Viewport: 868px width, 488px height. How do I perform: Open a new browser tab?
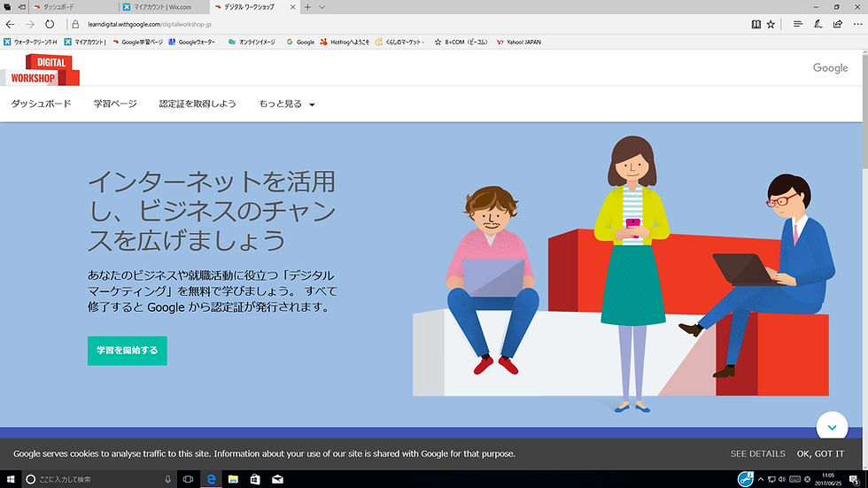(307, 7)
